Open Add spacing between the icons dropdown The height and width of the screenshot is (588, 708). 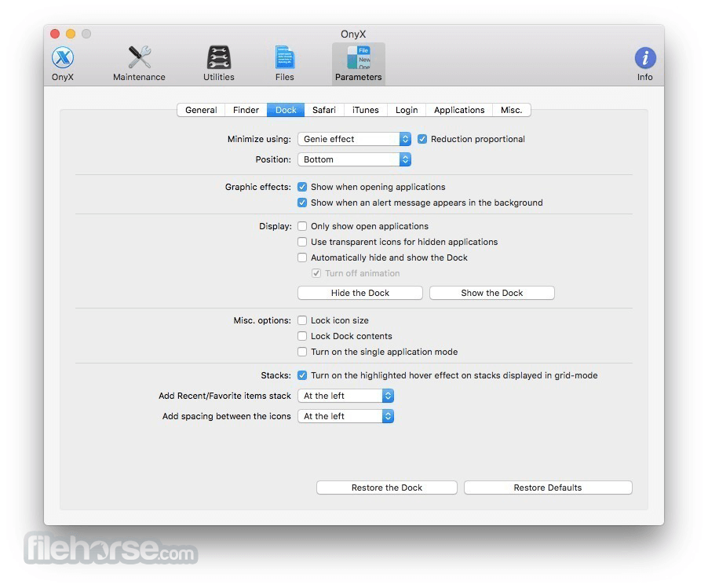(x=346, y=416)
